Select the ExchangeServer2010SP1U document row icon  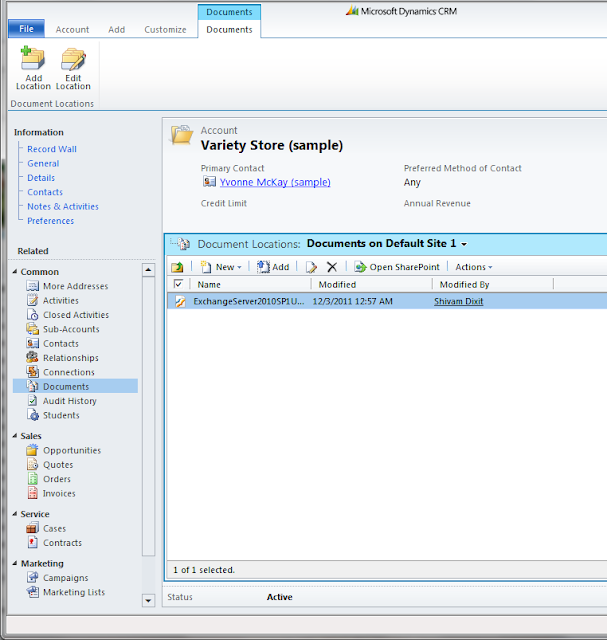(180, 302)
